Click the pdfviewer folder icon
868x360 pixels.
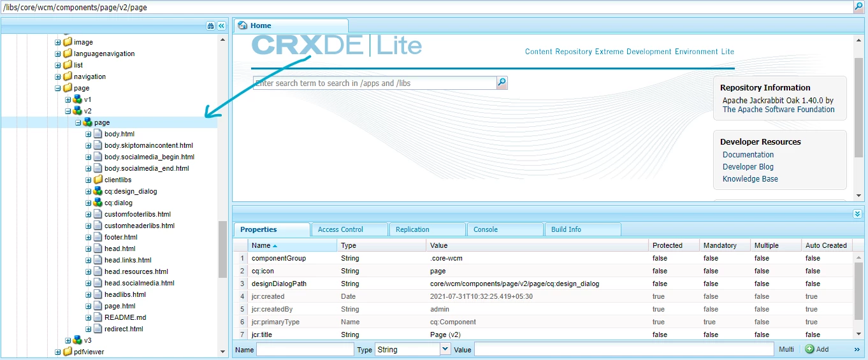(68, 352)
